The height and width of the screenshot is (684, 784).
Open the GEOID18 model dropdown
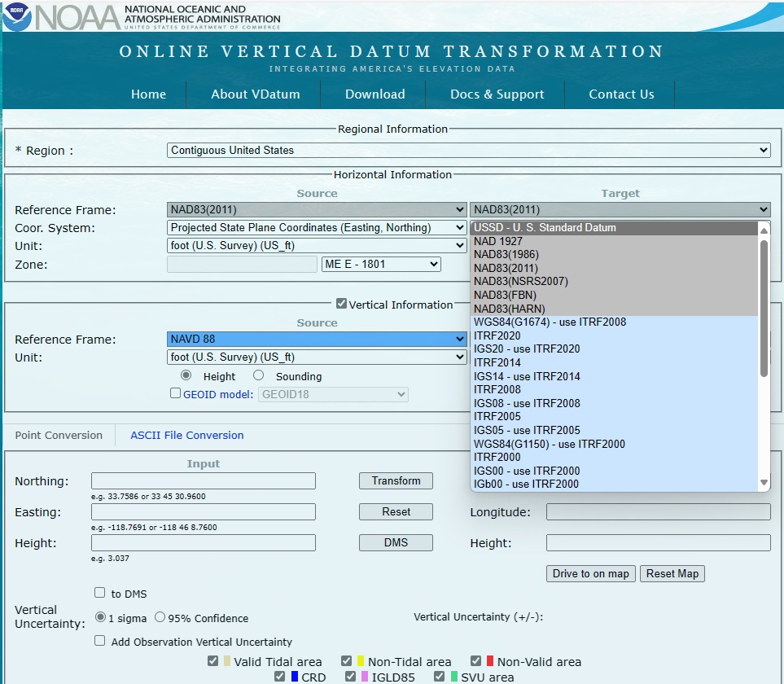333,394
